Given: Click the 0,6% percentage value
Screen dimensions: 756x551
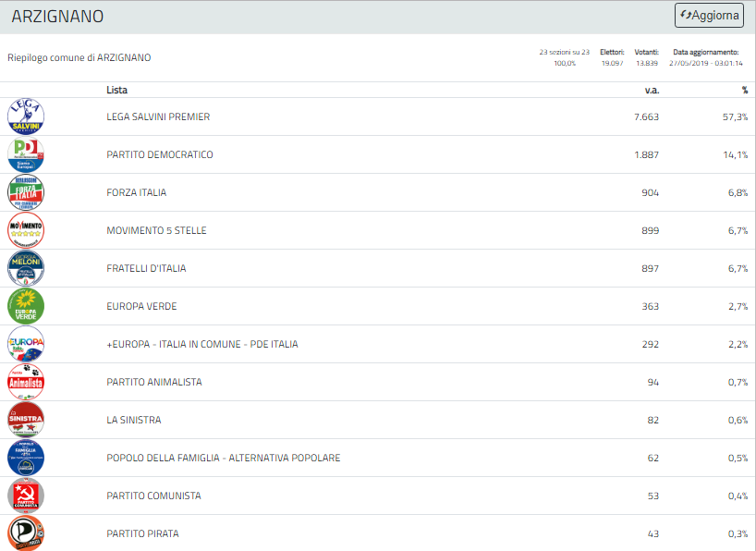Looking at the screenshot, I should tap(738, 420).
